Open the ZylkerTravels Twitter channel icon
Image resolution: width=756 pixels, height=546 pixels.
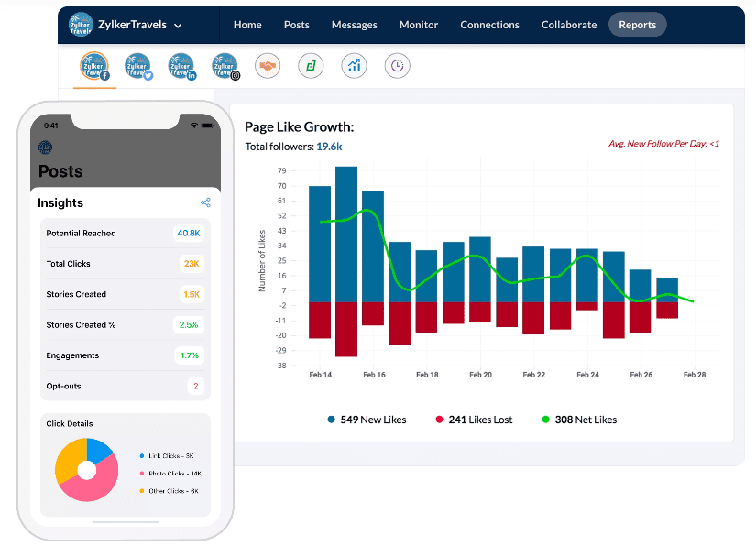[x=138, y=66]
